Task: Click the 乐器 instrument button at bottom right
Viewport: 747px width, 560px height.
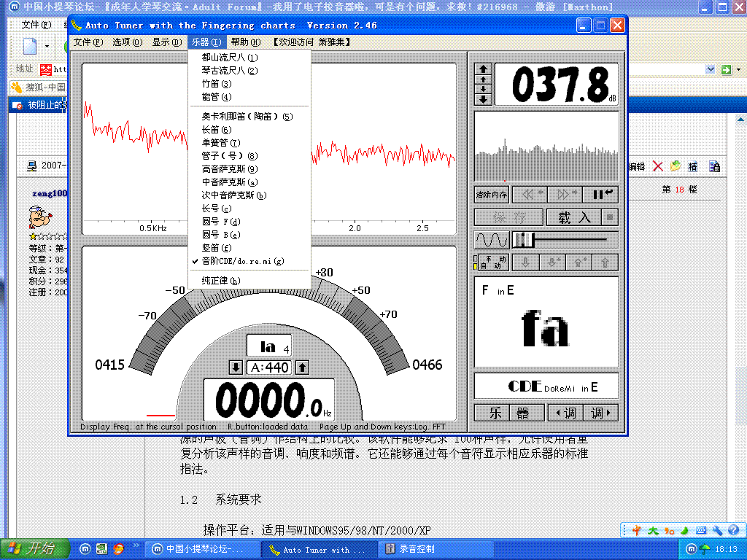Action: tap(509, 413)
